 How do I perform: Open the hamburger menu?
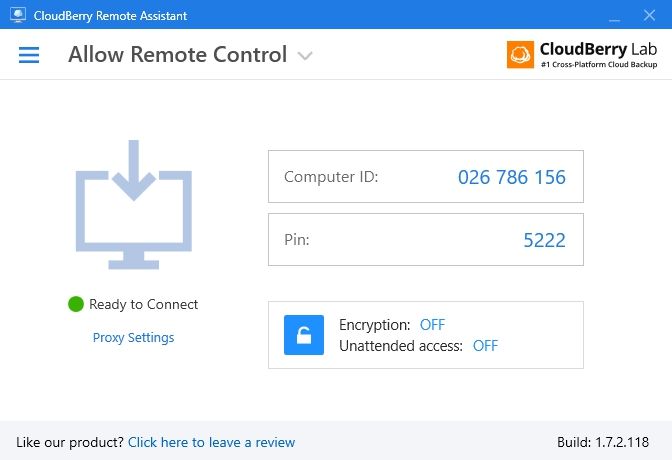(29, 55)
